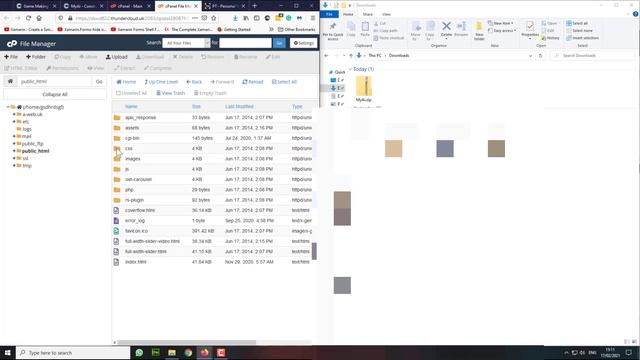Open the Upload tool in File Manager
The image size is (640, 360).
tap(117, 57)
